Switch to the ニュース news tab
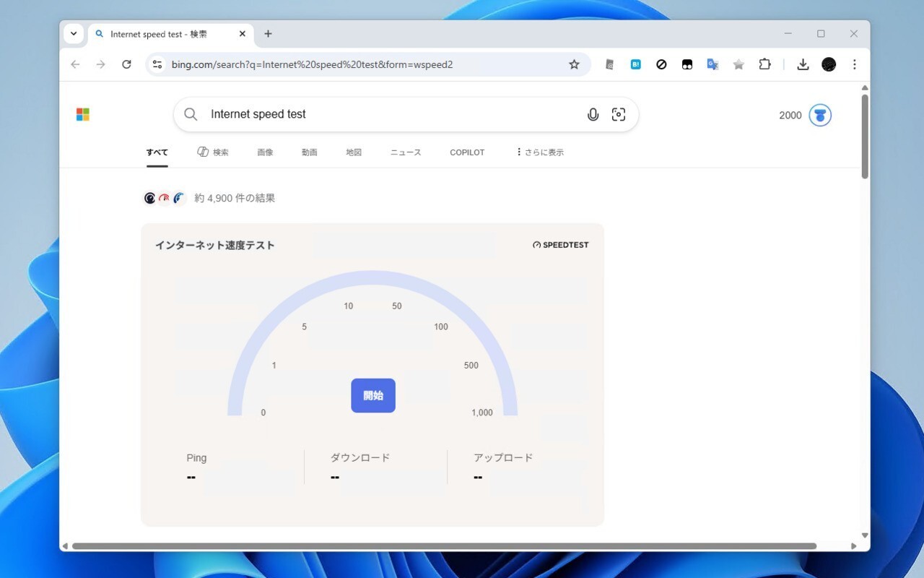Image resolution: width=924 pixels, height=578 pixels. pos(406,152)
